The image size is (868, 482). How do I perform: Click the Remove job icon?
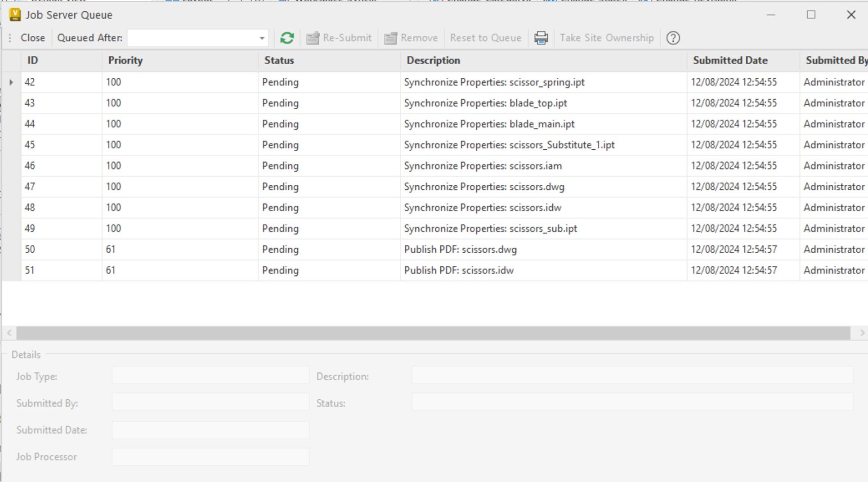click(x=411, y=38)
